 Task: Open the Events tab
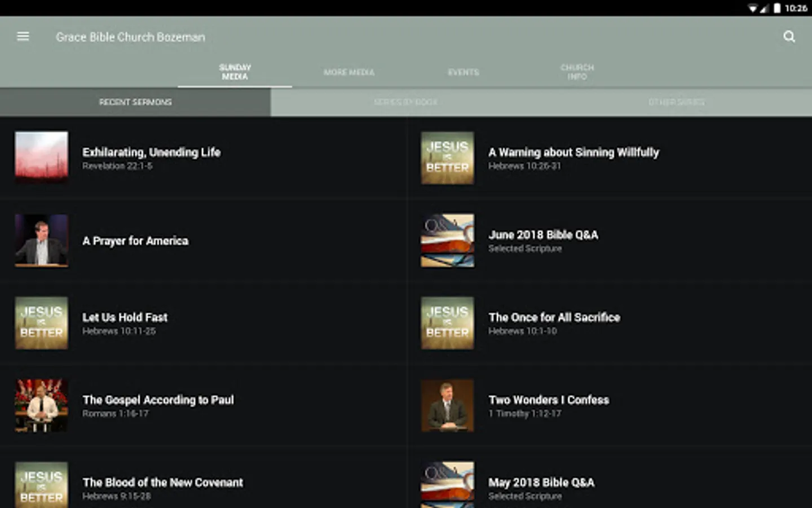(x=464, y=72)
